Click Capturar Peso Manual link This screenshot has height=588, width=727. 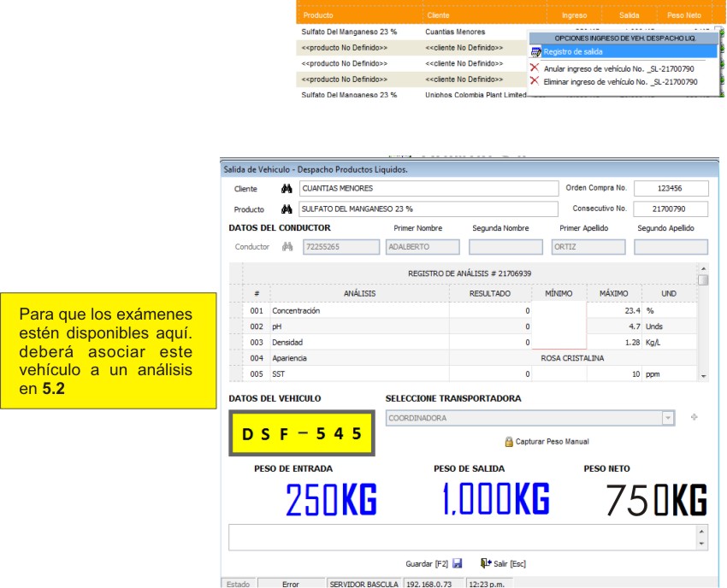pyautogui.click(x=553, y=442)
